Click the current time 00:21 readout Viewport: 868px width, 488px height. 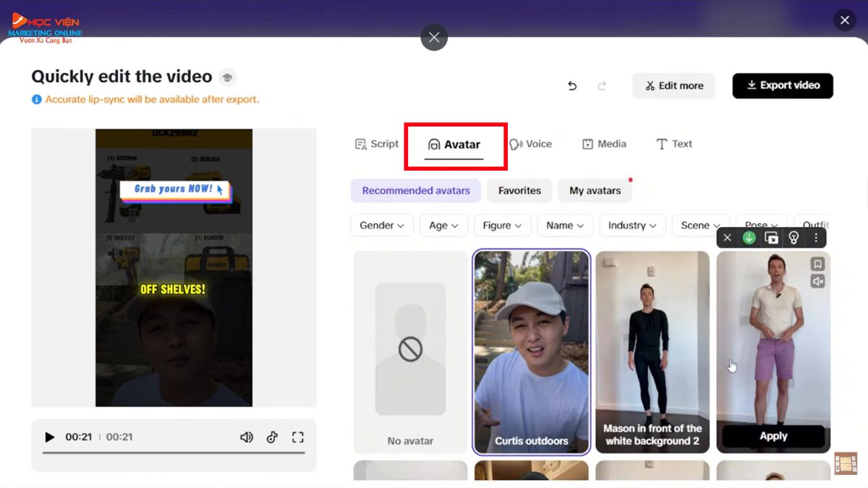[x=78, y=437]
